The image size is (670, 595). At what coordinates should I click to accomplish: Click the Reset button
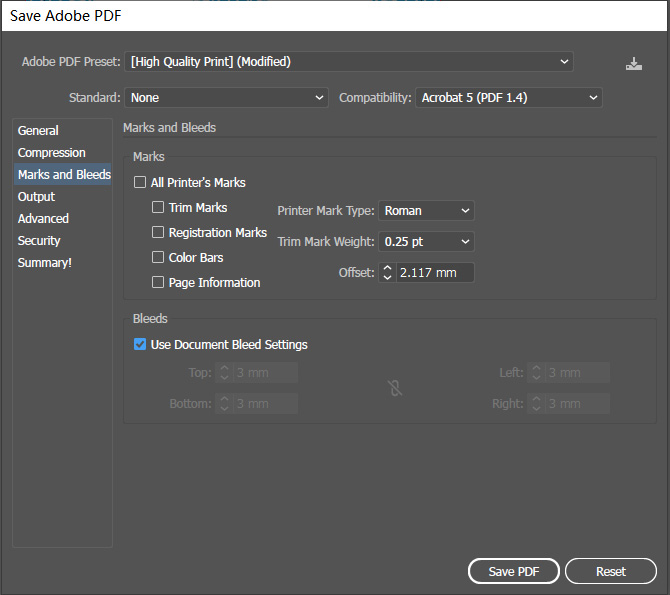(611, 571)
